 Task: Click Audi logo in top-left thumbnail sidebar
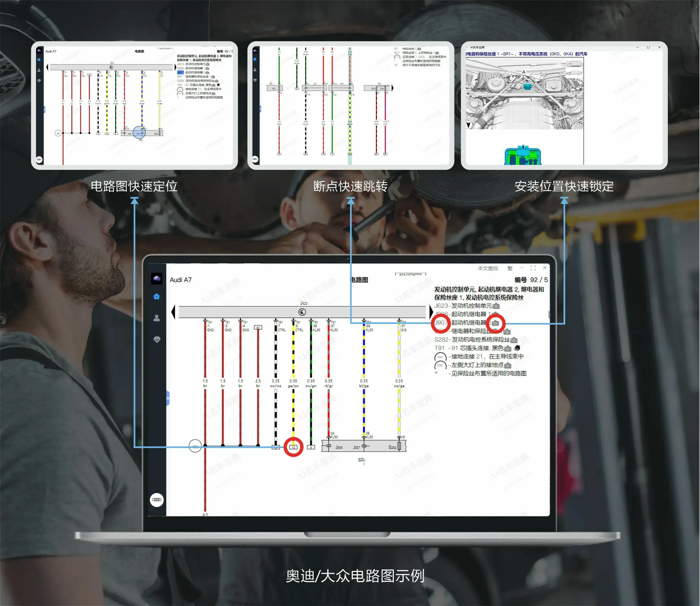39,159
